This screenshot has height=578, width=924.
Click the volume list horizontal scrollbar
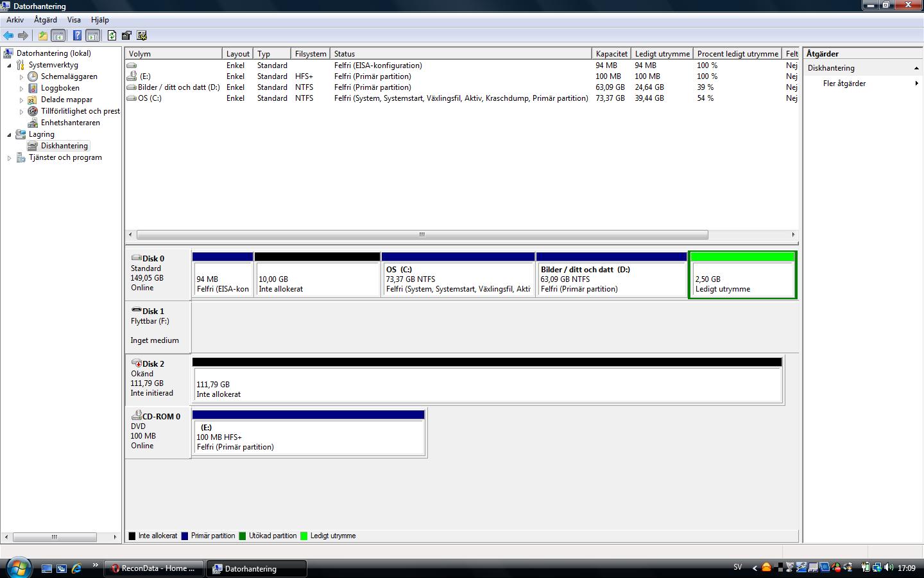tap(422, 235)
